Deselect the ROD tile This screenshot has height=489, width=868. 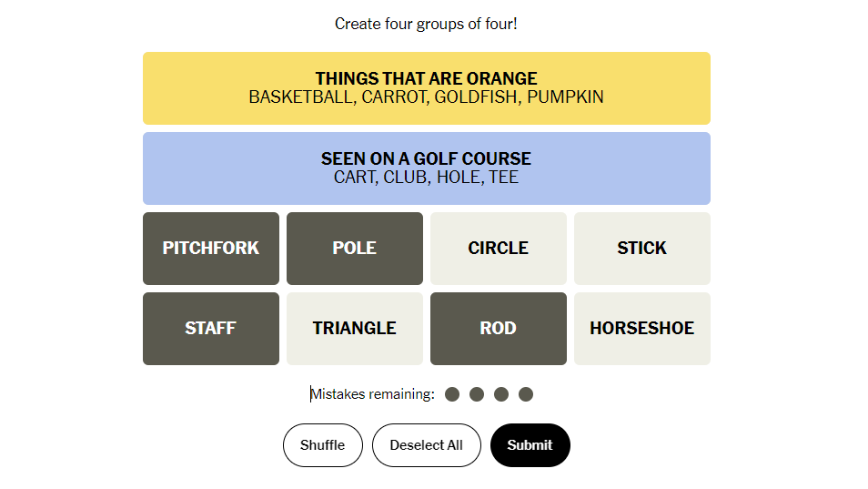(x=499, y=329)
